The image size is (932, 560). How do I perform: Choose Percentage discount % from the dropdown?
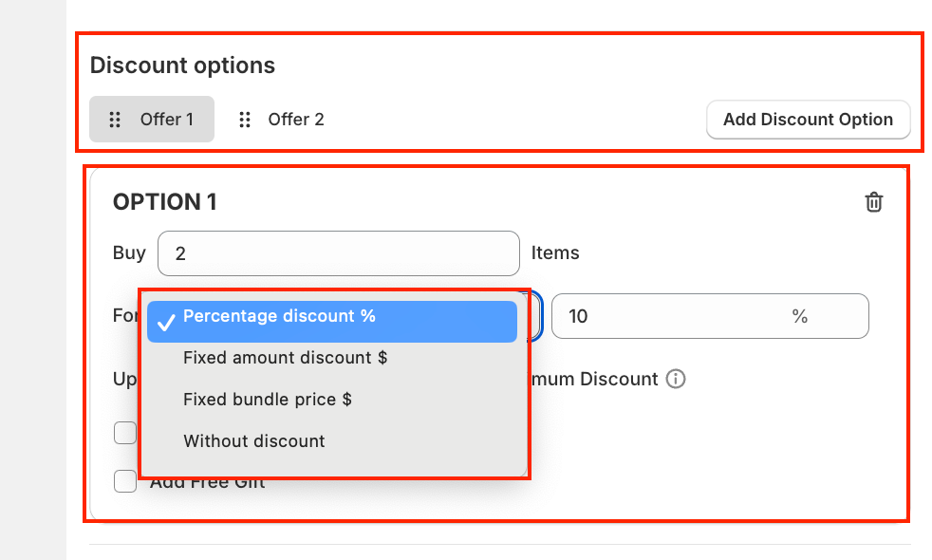click(279, 317)
